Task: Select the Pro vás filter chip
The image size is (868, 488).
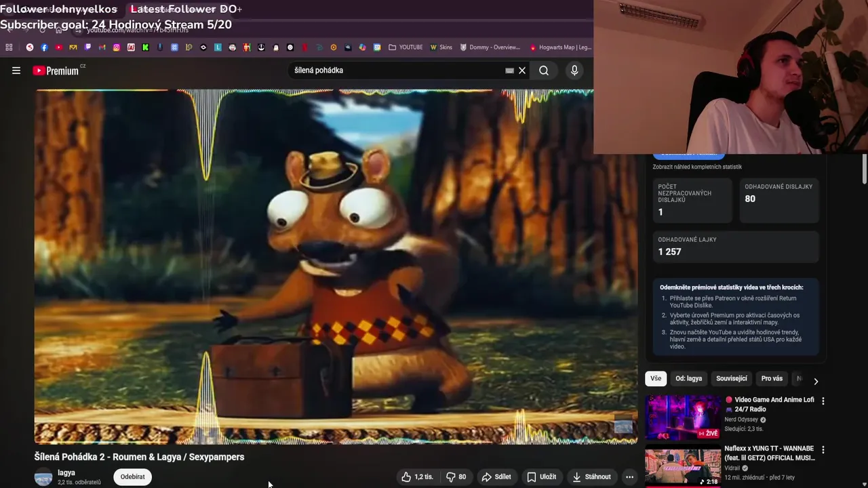Action: coord(772,379)
